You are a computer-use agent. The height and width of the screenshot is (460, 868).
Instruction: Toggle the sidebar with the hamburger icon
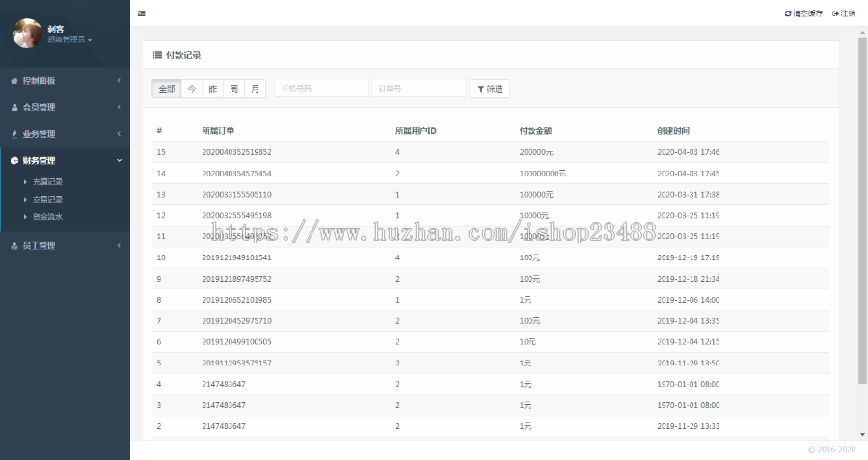click(142, 14)
